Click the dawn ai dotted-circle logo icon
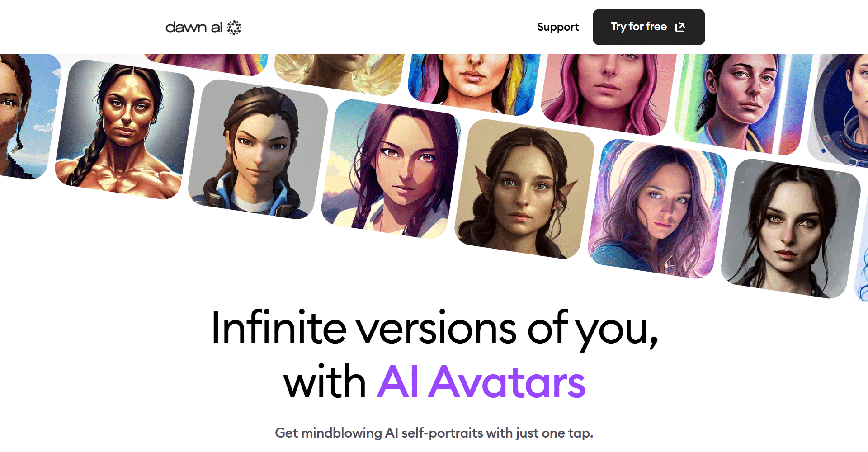The width and height of the screenshot is (868, 452). 234,28
